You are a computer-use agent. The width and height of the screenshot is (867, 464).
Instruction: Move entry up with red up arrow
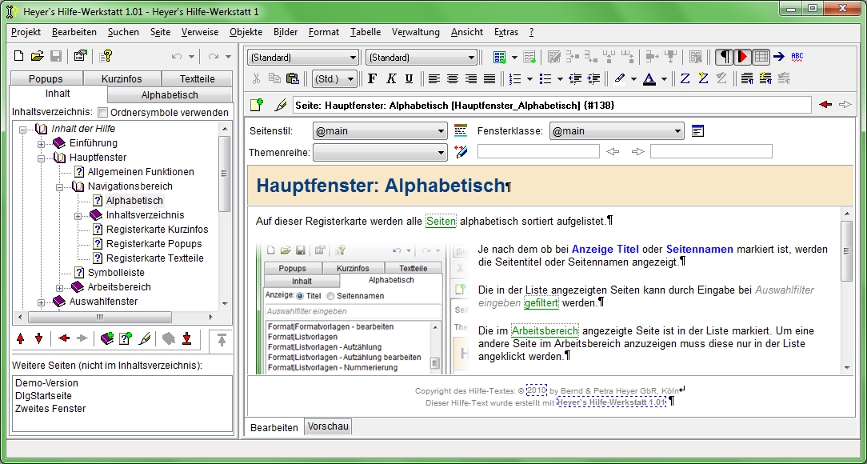click(x=21, y=338)
